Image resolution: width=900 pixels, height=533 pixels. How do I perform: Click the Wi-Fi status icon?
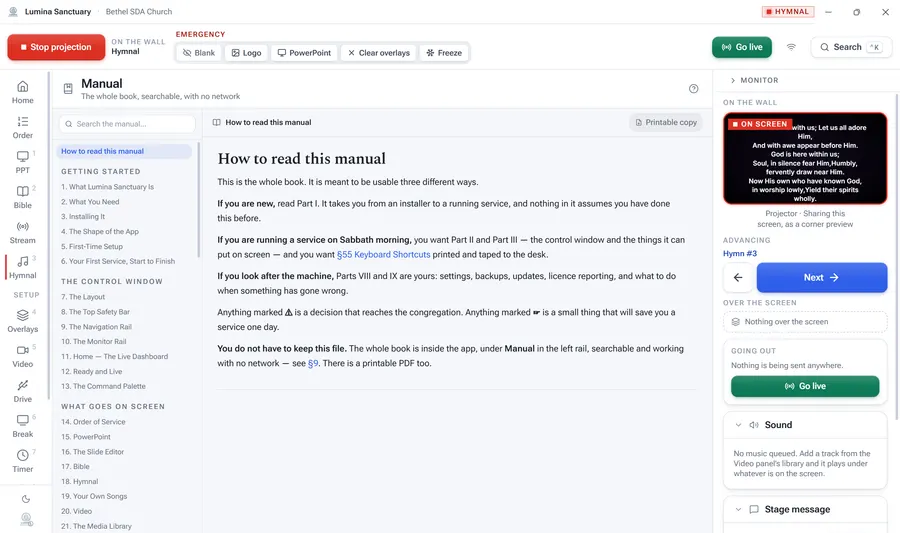[791, 47]
